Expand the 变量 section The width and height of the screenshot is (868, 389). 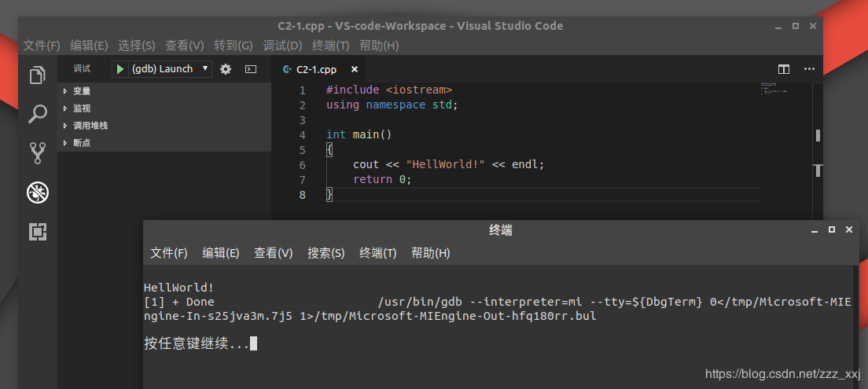pyautogui.click(x=164, y=91)
